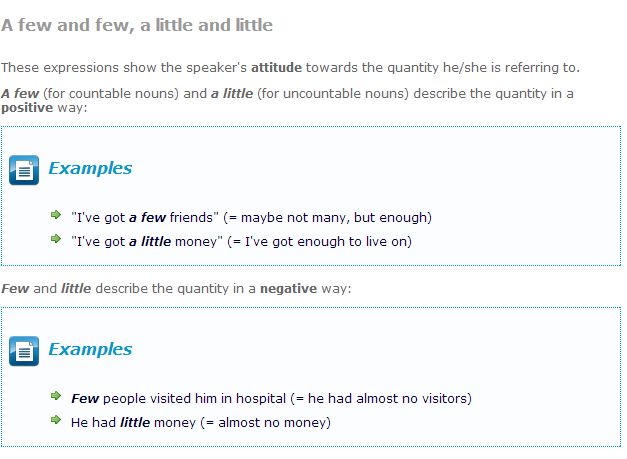Click the Examples heading above the "Few people visited" sentence
The image size is (627, 459).
90,350
